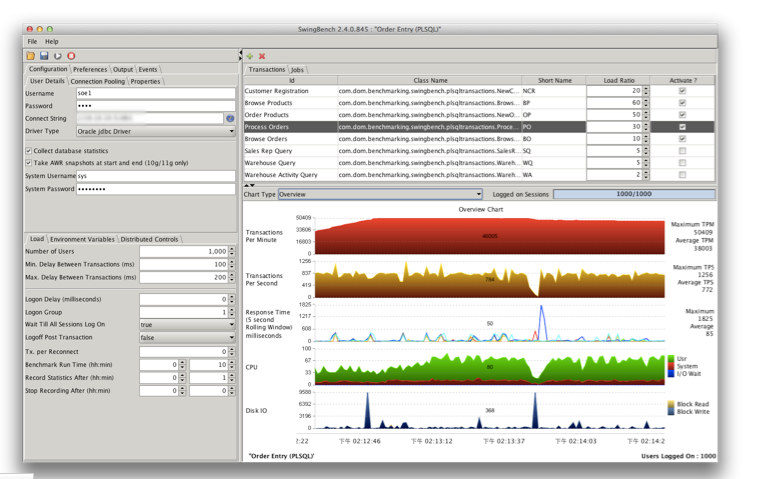The image size is (774, 479).
Task: Click the save configuration disk icon
Action: pyautogui.click(x=44, y=56)
